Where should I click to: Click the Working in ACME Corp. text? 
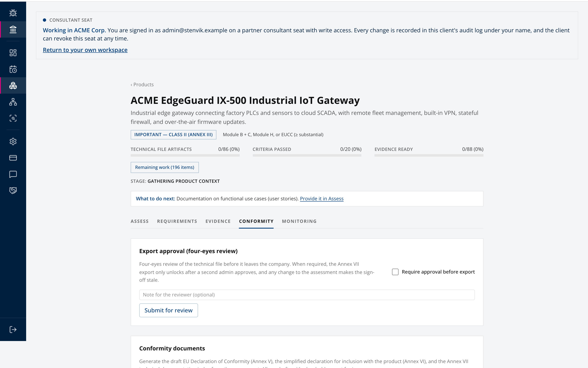pos(74,30)
